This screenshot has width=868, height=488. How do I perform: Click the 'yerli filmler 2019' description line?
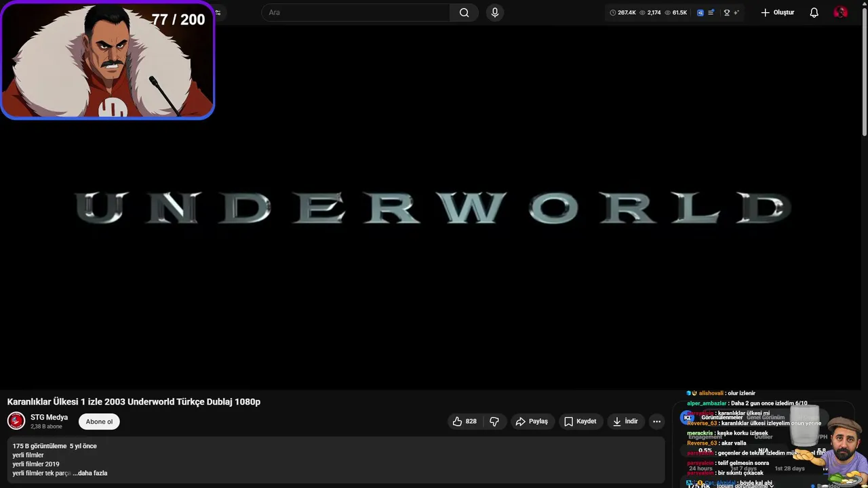[x=36, y=464]
